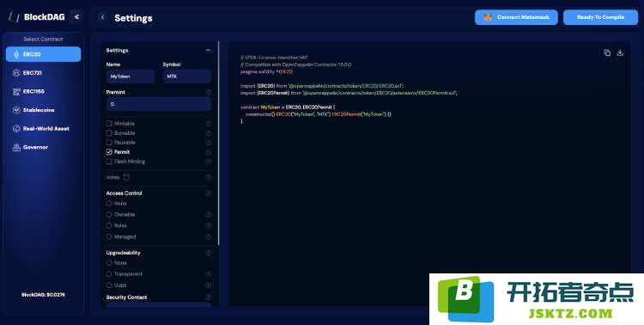The height and width of the screenshot is (325, 644).
Task: Copy contract code with copy icon
Action: tap(607, 52)
